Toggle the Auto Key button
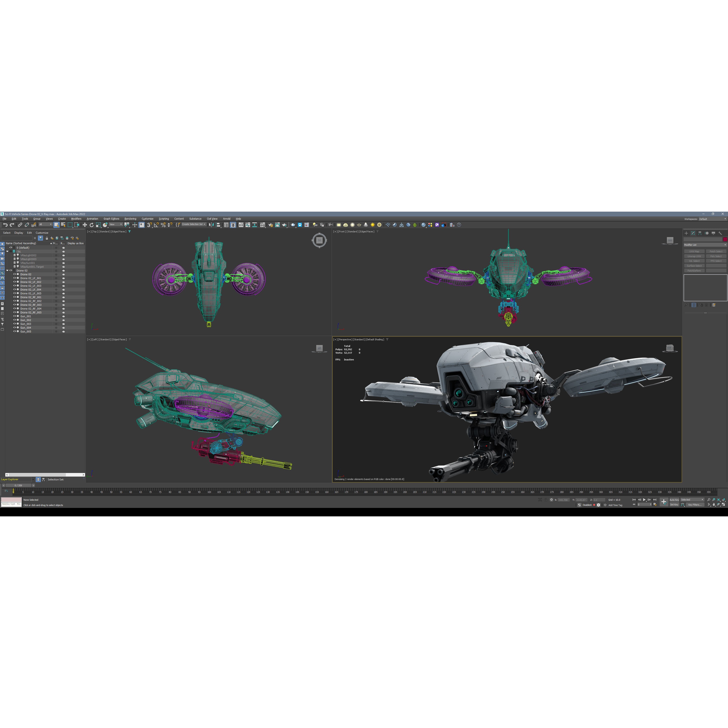728x728 pixels. click(674, 500)
